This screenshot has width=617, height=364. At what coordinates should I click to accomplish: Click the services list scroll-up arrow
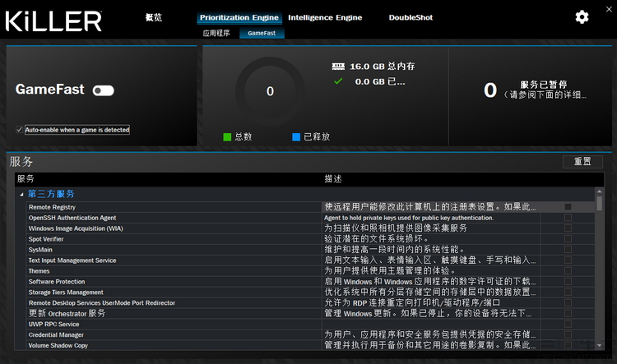pyautogui.click(x=599, y=191)
